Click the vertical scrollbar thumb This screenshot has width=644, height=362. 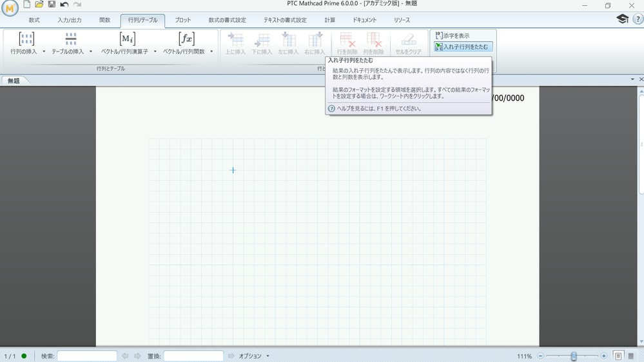(641, 144)
